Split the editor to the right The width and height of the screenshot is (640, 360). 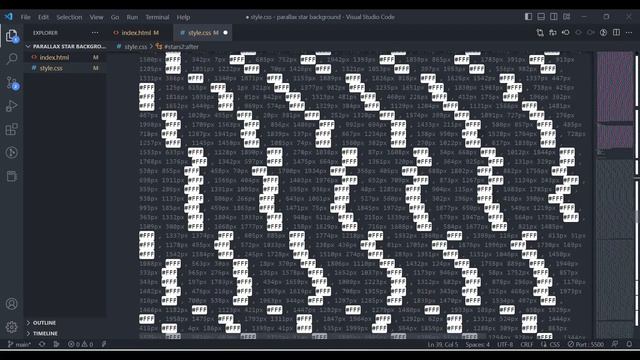[x=616, y=33]
